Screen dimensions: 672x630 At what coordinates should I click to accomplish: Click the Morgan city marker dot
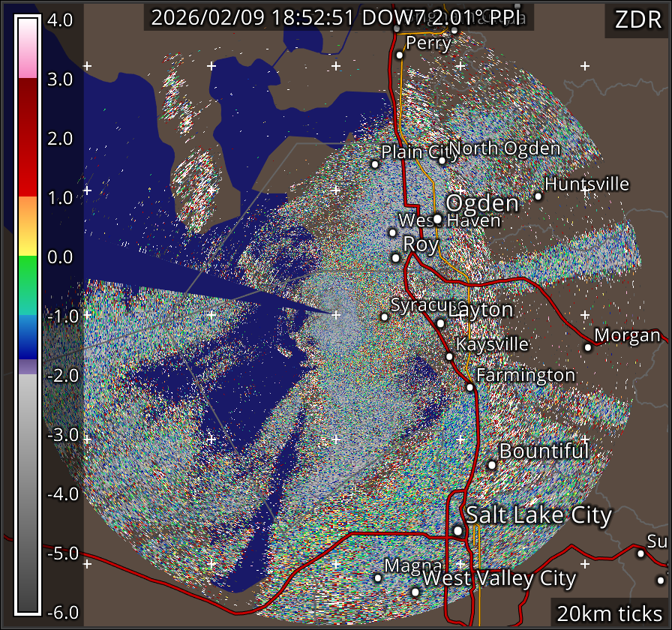click(x=588, y=347)
